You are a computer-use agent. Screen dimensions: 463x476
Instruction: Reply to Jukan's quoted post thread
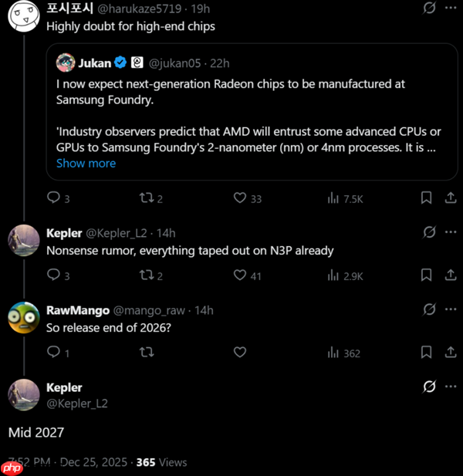pyautogui.click(x=53, y=198)
